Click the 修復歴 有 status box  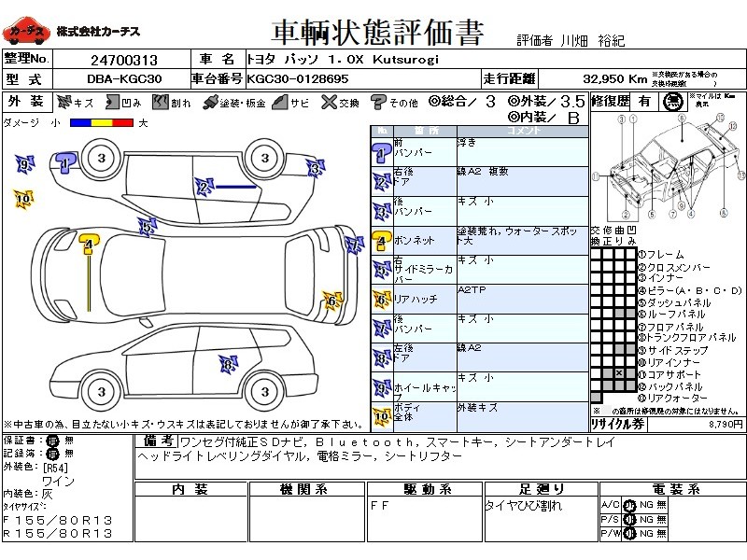coord(644,102)
